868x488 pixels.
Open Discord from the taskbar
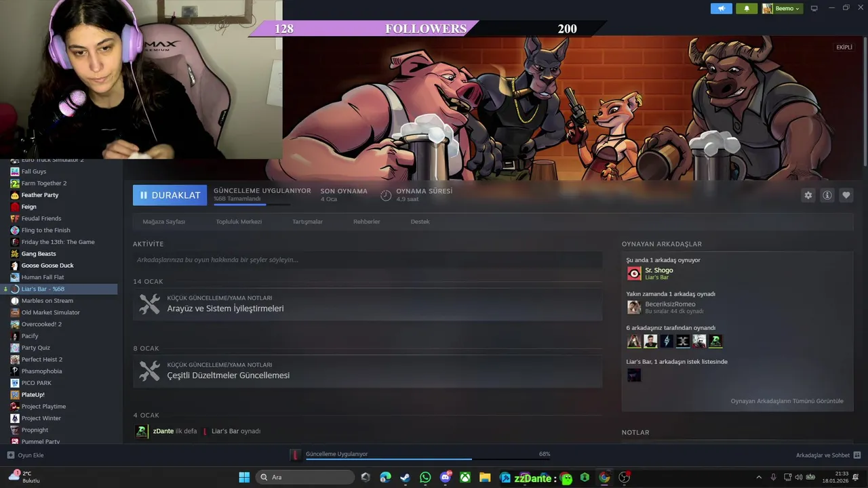[446, 477]
